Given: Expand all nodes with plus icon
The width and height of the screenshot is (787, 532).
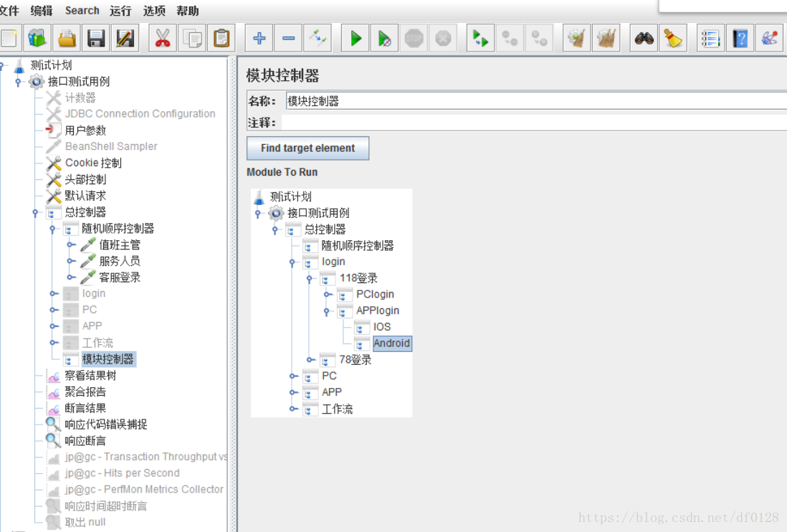Looking at the screenshot, I should 259,38.
